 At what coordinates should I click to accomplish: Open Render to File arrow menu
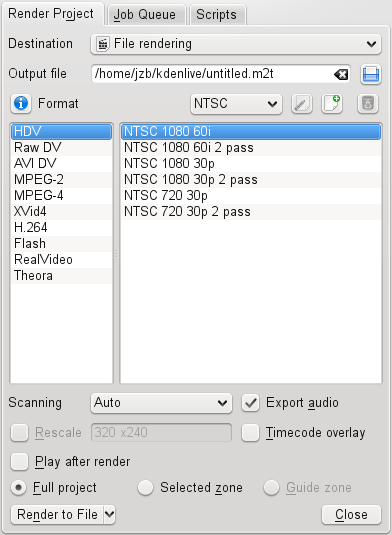tap(109, 514)
